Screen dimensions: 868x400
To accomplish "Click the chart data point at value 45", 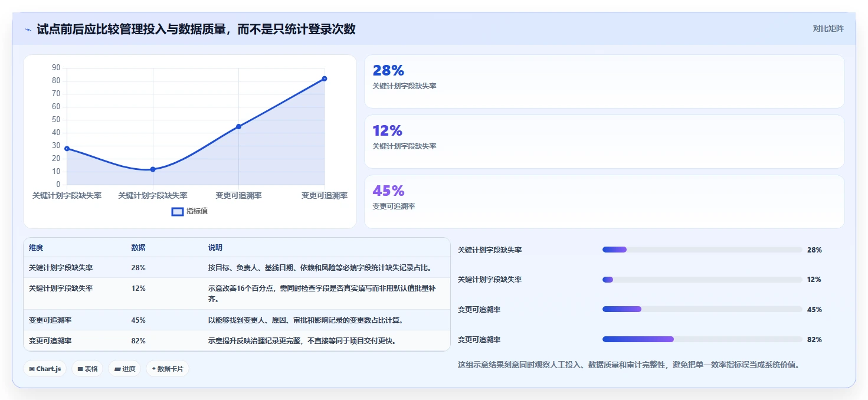I will click(238, 126).
